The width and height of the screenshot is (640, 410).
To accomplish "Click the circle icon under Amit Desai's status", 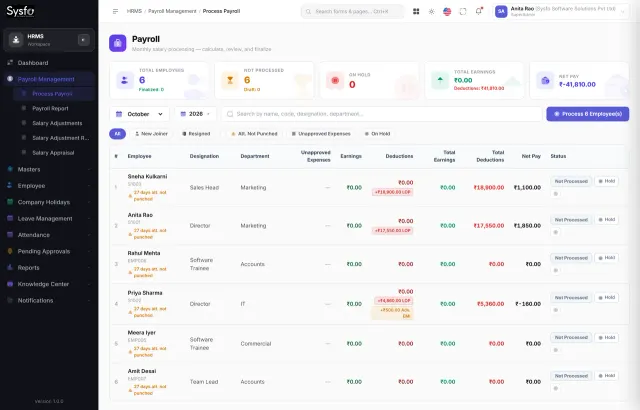I will (556, 388).
